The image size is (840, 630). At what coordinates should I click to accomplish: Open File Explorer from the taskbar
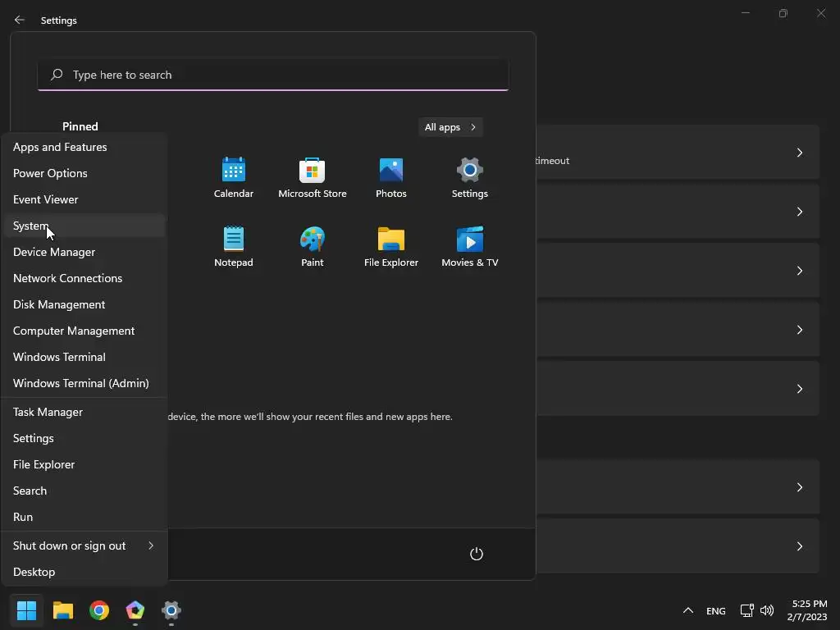pos(62,610)
